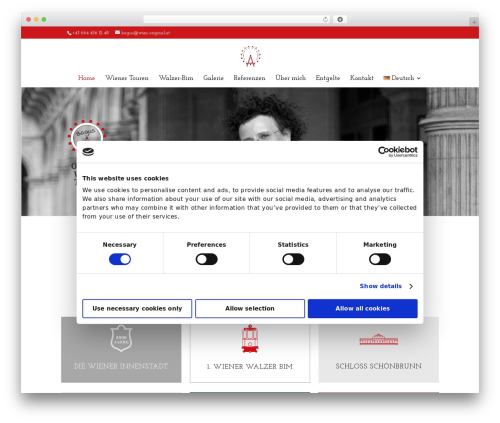Click the Statistics label text
This screenshot has height=423, width=500.
tap(293, 245)
